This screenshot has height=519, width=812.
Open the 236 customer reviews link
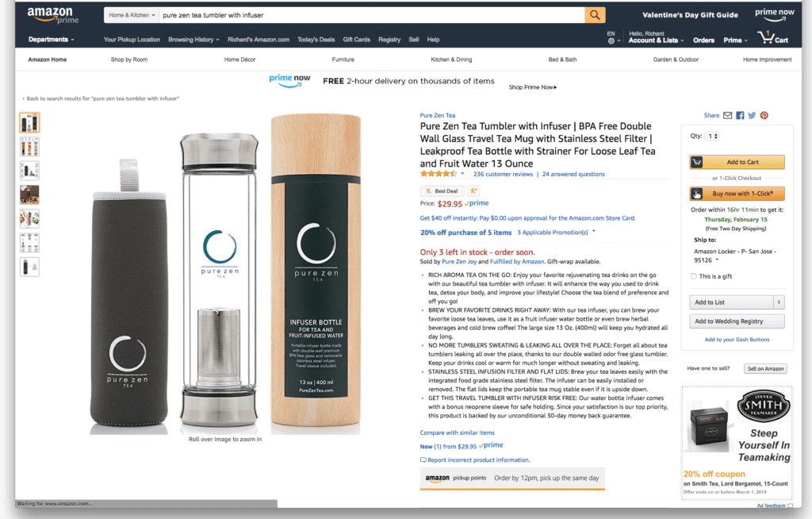pyautogui.click(x=503, y=175)
